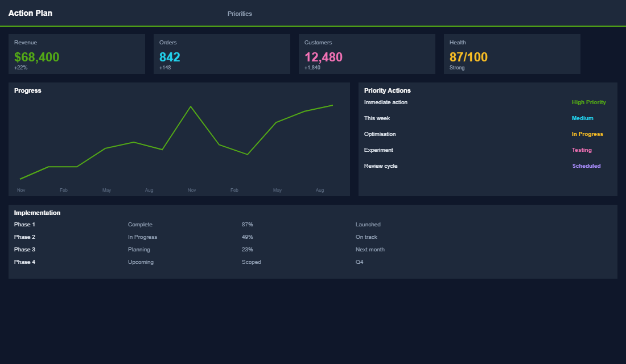Click In Progress next to Optimisation
The height and width of the screenshot is (364, 626).
[587, 134]
